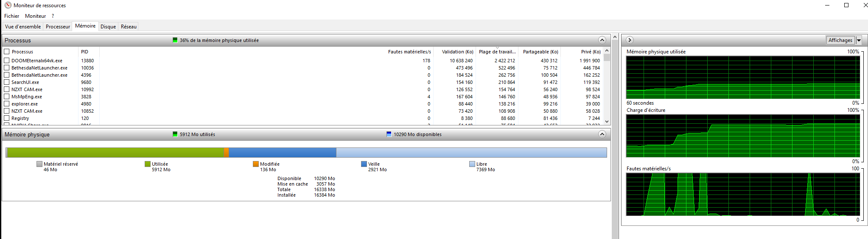The image size is (868, 239).
Task: Tick the checkbox for BethesdaNetLauncher.exe PID 4396
Action: tap(6, 75)
